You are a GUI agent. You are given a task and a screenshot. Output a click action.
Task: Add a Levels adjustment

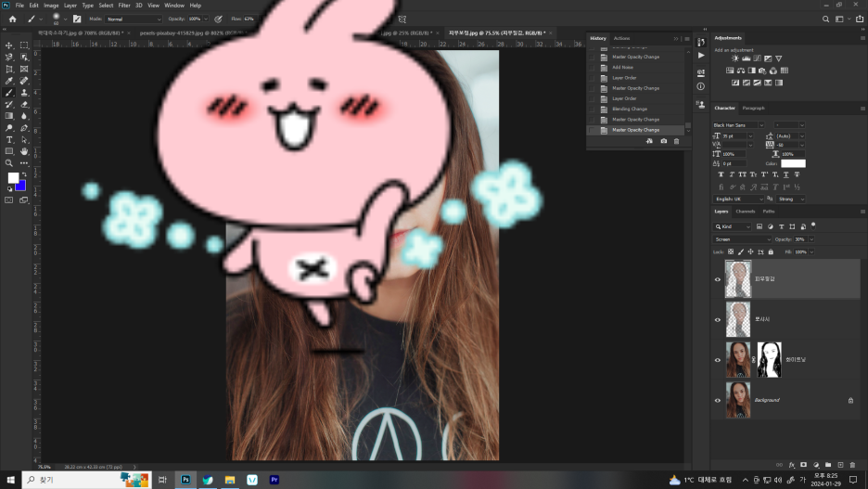tap(747, 58)
